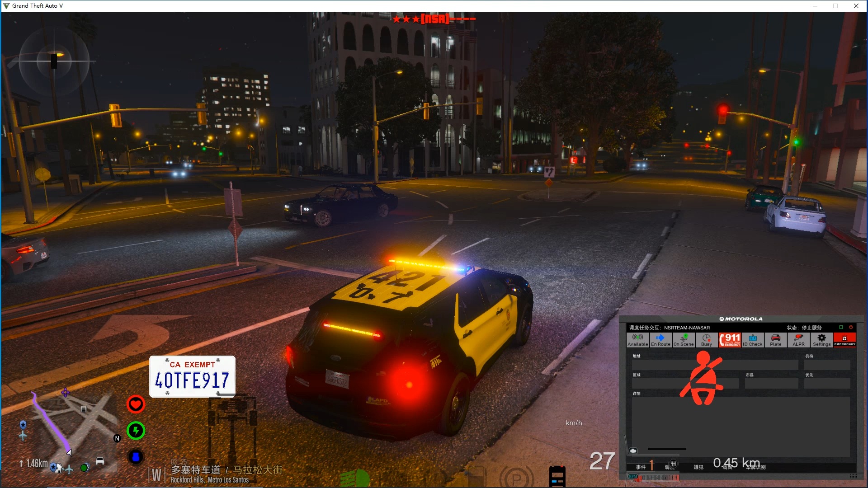Click the N compass marker on minimap

click(x=117, y=438)
